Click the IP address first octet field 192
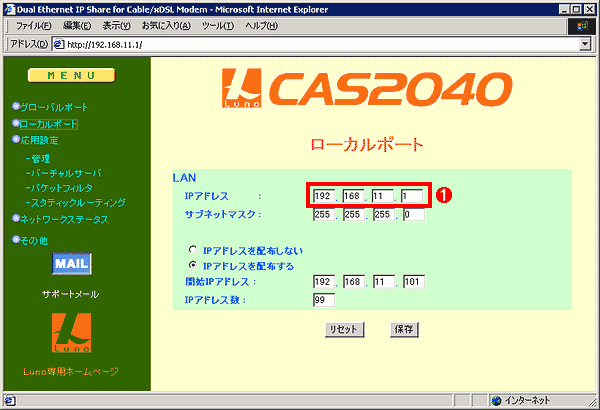600x410 pixels. (324, 196)
